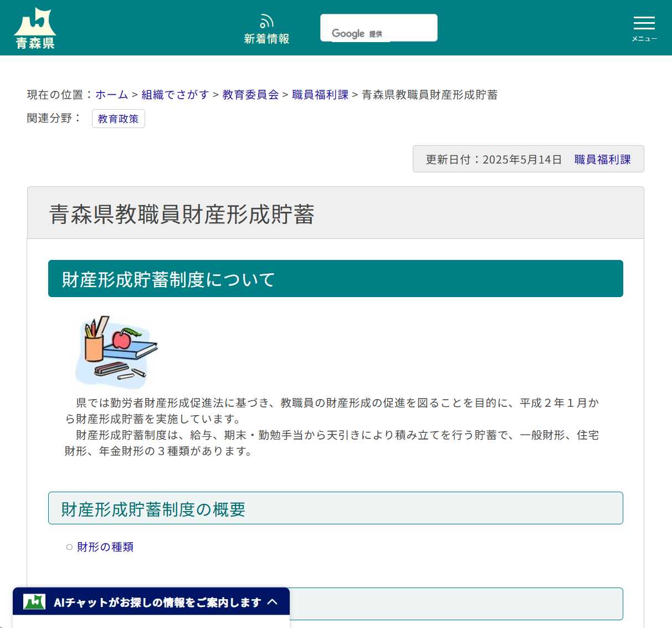Screen dimensions: 672x628
Task: Click 職員福利課 next to the update date
Action: 603,159
